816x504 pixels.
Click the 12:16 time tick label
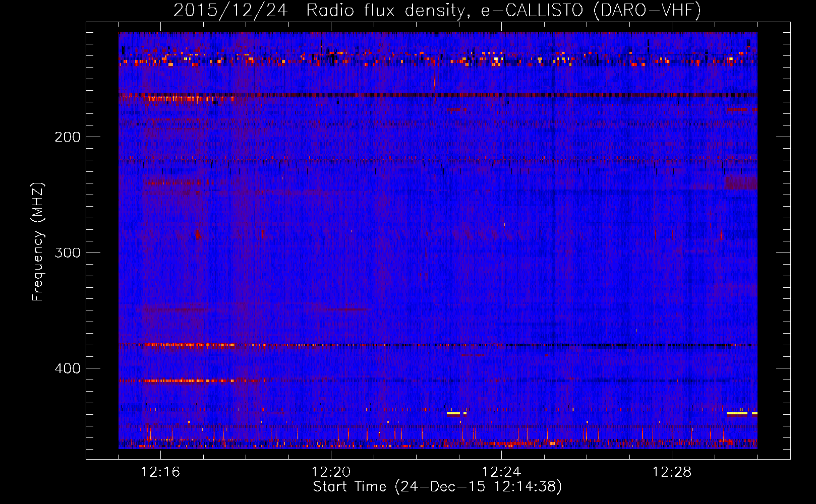pyautogui.click(x=160, y=472)
